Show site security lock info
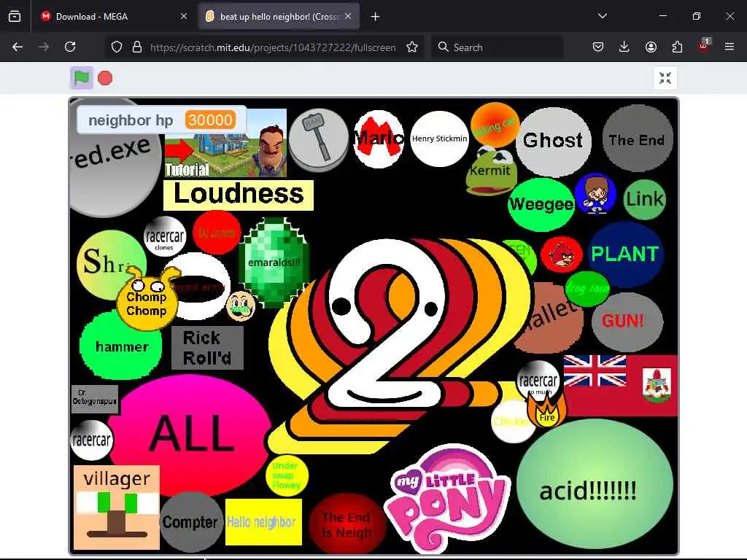This screenshot has width=747, height=560. pyautogui.click(x=137, y=47)
